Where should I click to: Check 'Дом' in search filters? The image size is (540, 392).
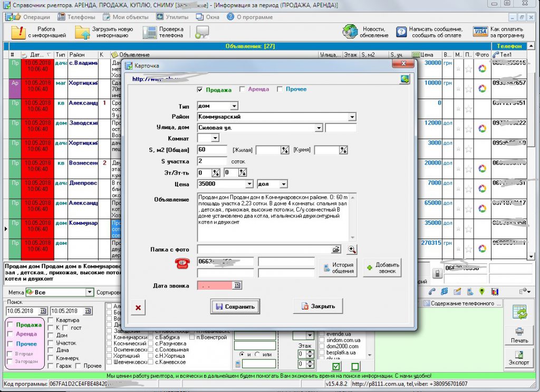tap(50, 335)
